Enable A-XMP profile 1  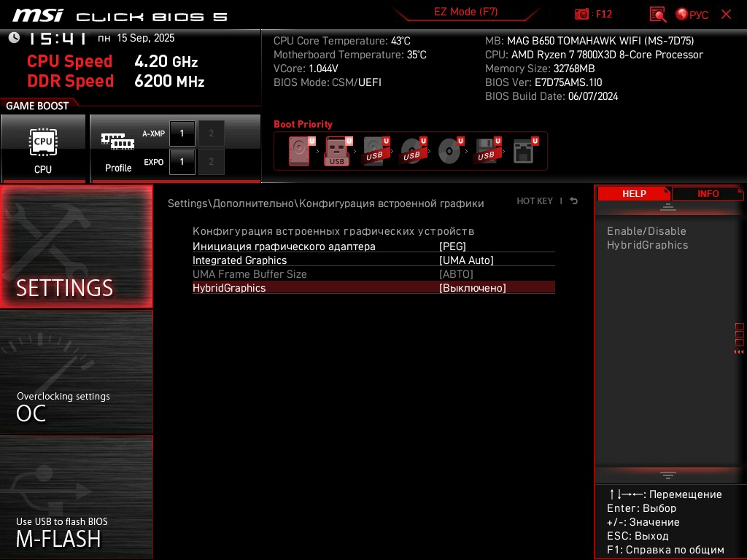pyautogui.click(x=182, y=133)
